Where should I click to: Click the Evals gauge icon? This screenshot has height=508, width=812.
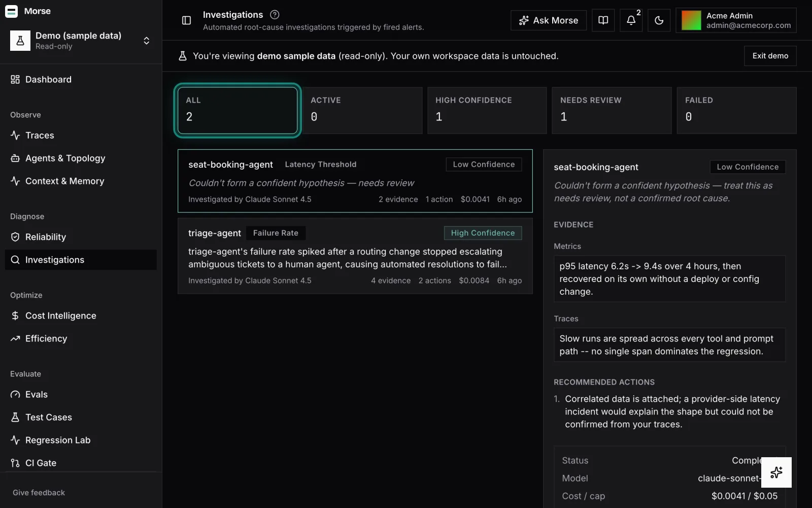pos(15,394)
